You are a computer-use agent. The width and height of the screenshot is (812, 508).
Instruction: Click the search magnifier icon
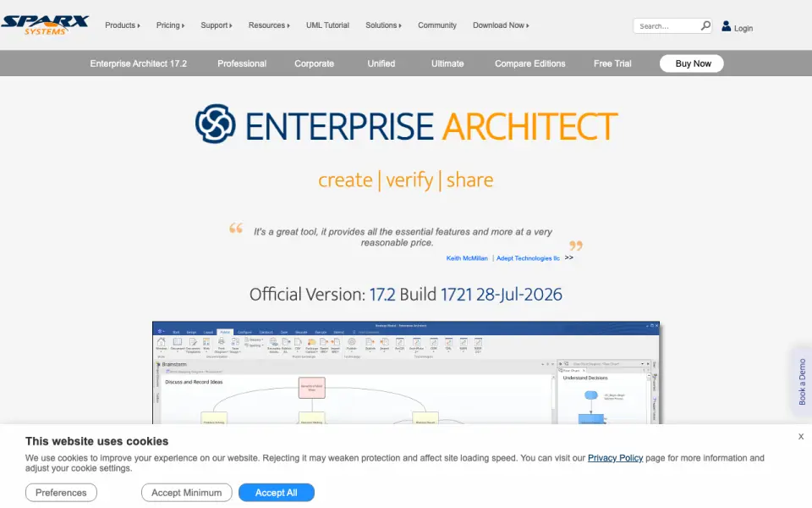(x=705, y=25)
